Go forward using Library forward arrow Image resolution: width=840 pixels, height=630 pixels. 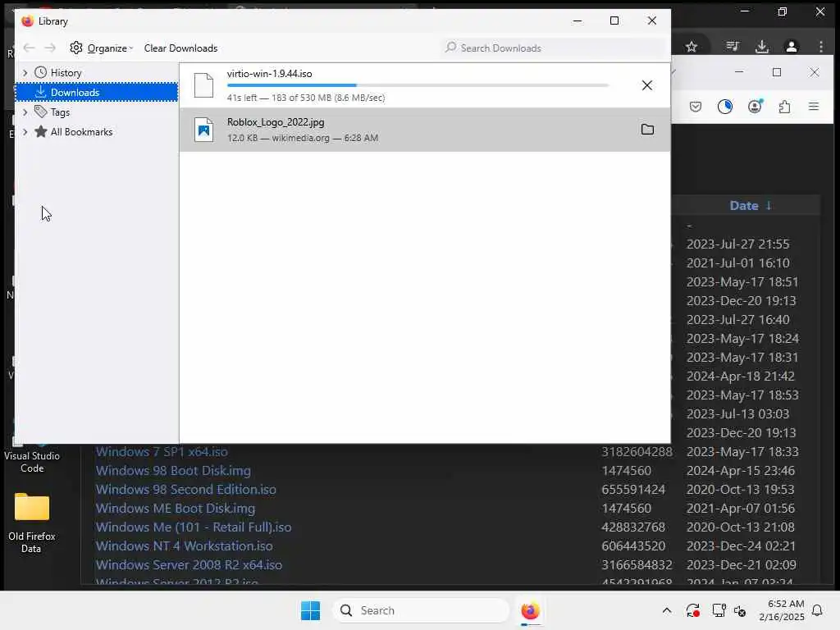pos(50,48)
